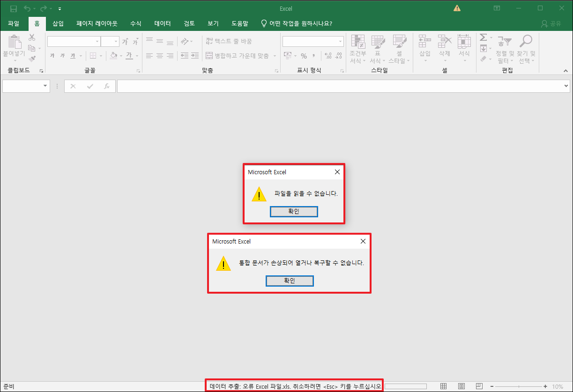Click the Save icon in quick access toolbar
This screenshot has height=392, width=573.
tap(14, 8)
